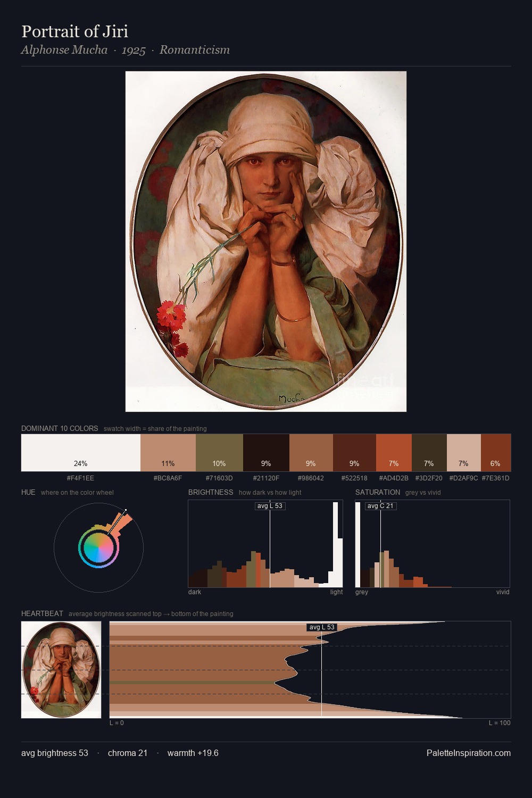
Task: Click the Portrait of Jiri title
Action: click(x=74, y=31)
